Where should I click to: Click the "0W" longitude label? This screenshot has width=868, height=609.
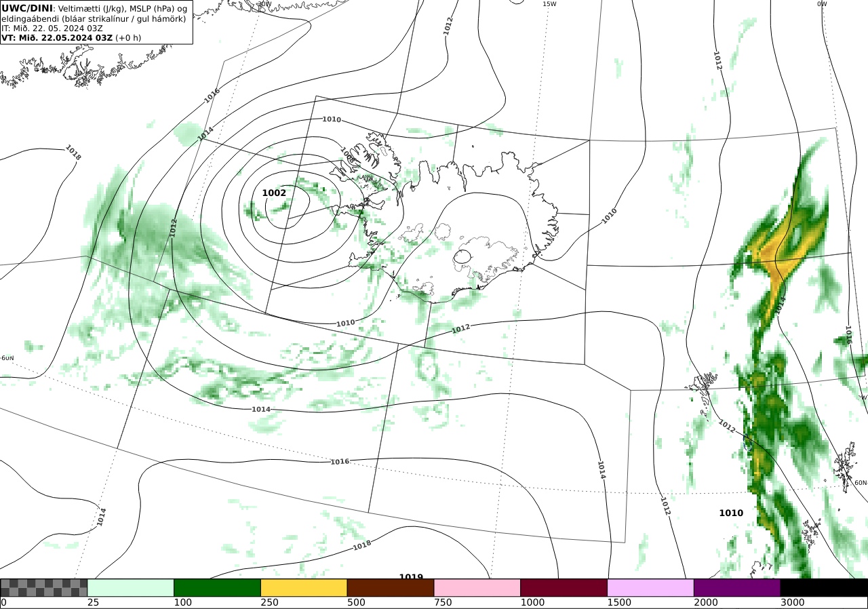point(822,4)
